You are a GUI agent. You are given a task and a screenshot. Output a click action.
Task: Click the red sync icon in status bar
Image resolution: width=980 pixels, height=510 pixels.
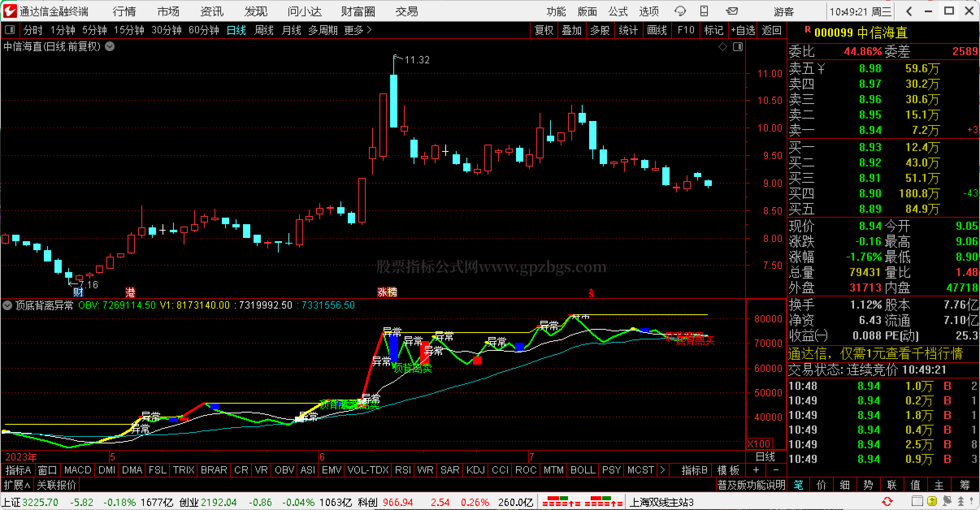coord(887,501)
